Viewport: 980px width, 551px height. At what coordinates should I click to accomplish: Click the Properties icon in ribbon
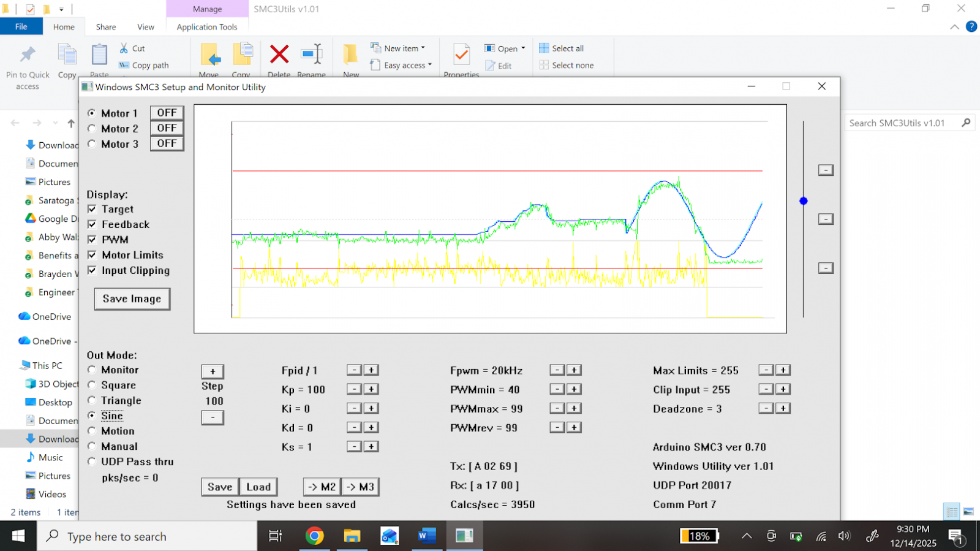[x=461, y=56]
